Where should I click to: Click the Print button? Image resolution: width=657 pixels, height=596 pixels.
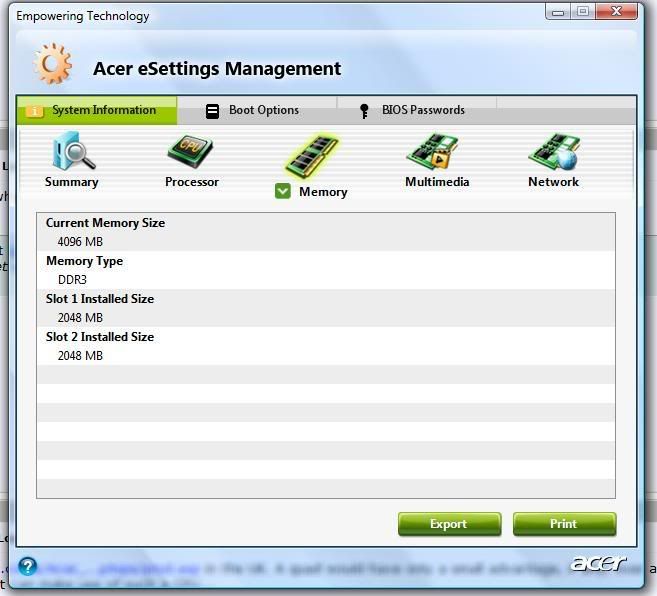564,524
